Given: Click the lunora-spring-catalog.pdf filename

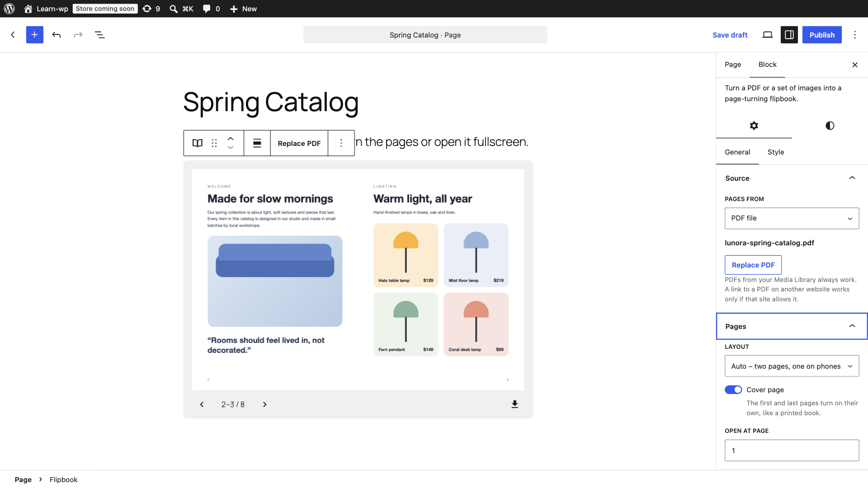Looking at the screenshot, I should coord(769,243).
